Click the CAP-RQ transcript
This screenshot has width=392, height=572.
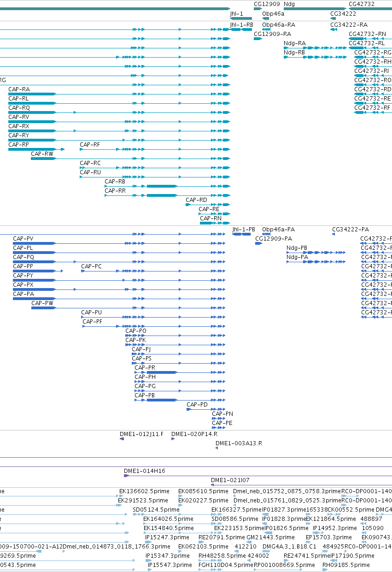(119, 112)
